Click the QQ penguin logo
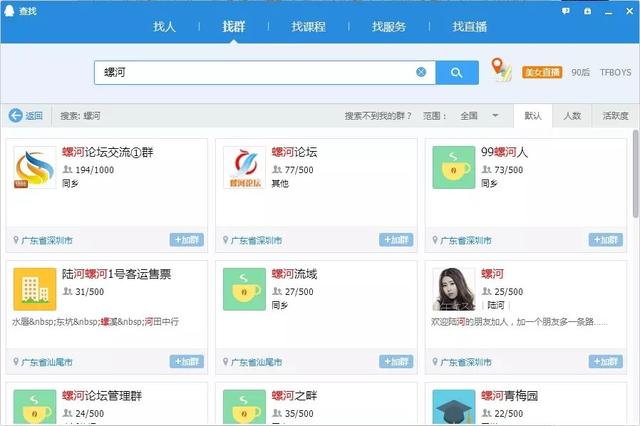The width and height of the screenshot is (640, 426). [x=9, y=11]
